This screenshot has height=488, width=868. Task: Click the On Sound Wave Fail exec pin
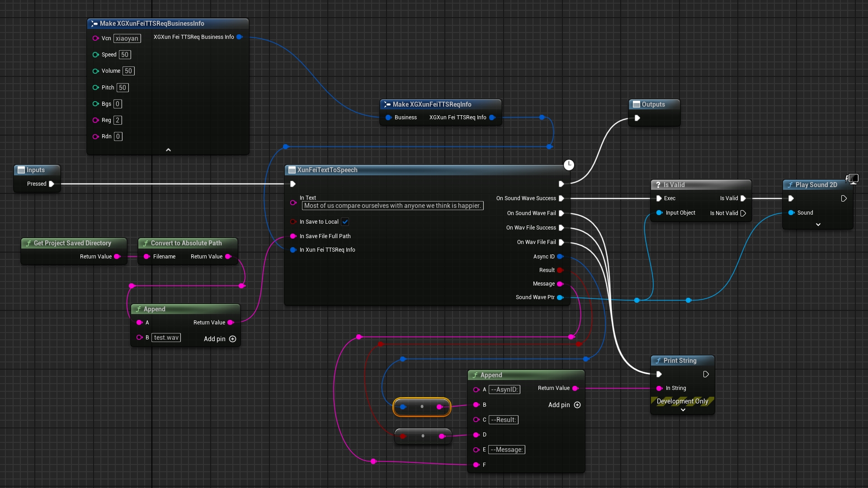pyautogui.click(x=561, y=213)
